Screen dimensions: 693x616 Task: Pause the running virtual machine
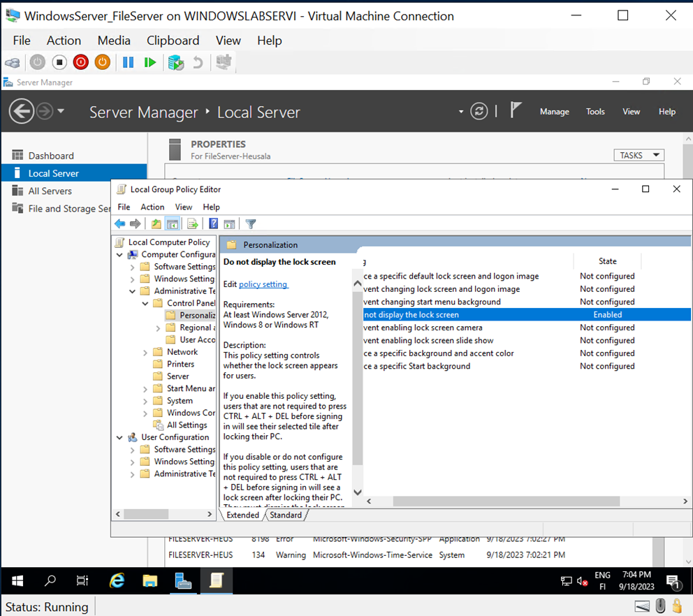[129, 62]
